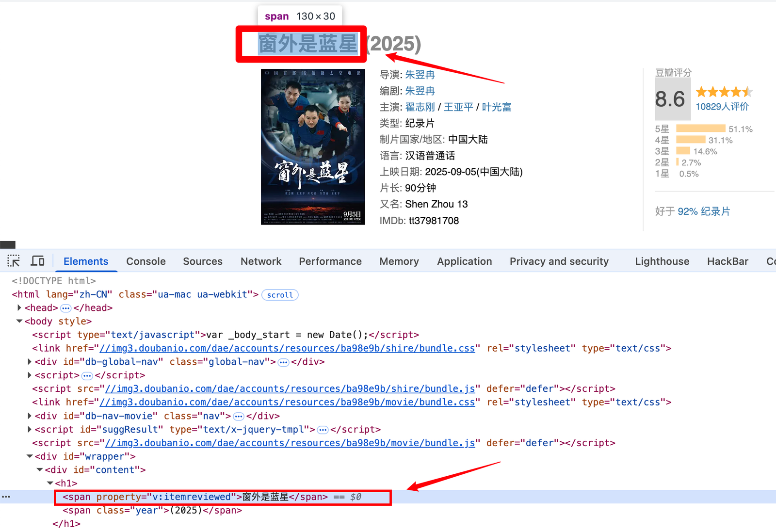Toggle the device toolbar icon

(x=37, y=261)
